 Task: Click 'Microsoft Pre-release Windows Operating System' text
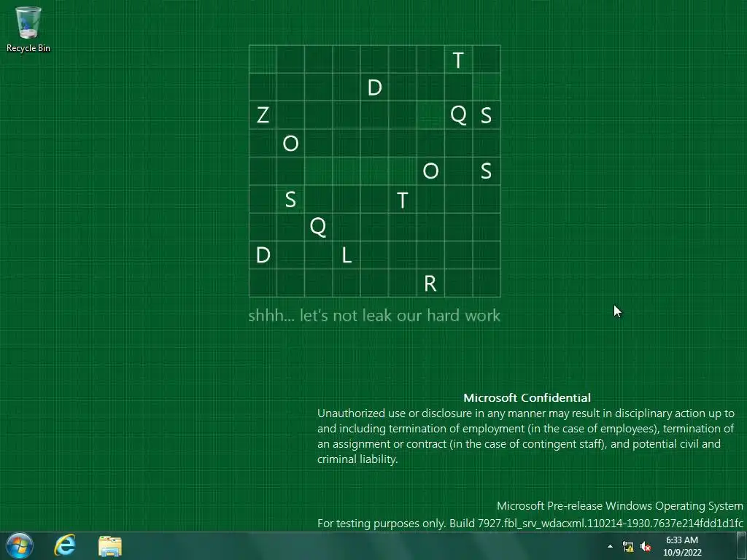click(620, 506)
